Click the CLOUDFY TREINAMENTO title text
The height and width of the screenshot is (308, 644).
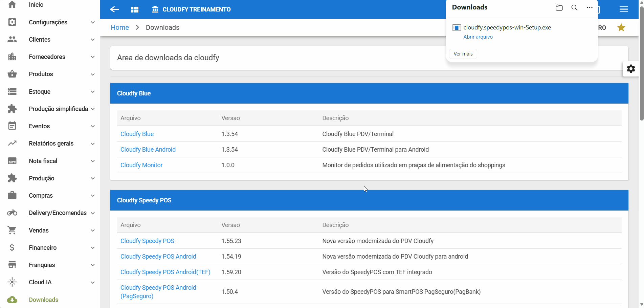197,9
